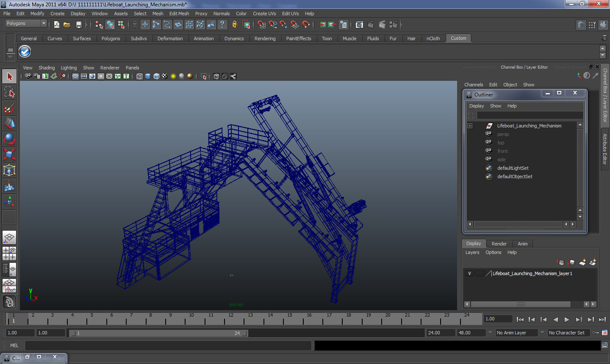This screenshot has height=364, width=610.
Task: Click the current frame field showing 1.00
Action: (x=498, y=319)
